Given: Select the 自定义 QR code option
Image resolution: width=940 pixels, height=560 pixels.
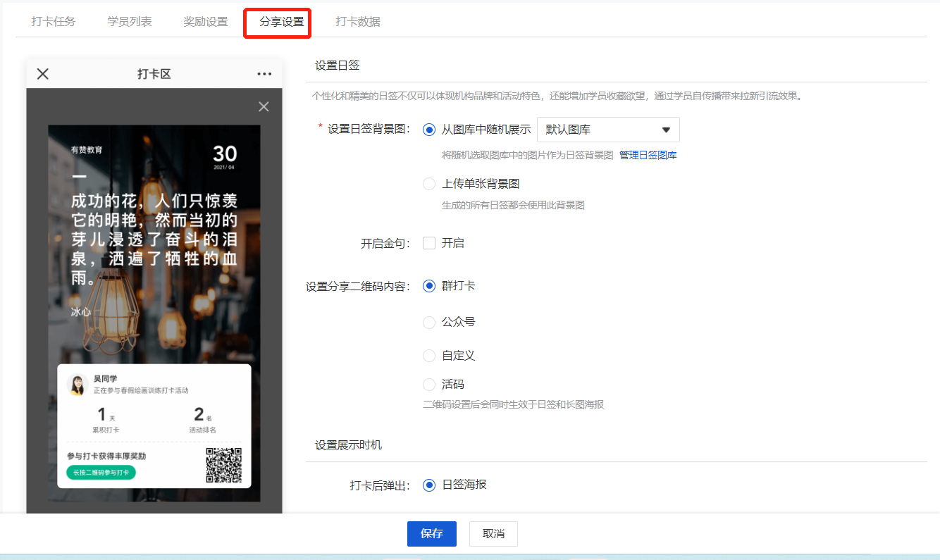Looking at the screenshot, I should click(x=429, y=356).
